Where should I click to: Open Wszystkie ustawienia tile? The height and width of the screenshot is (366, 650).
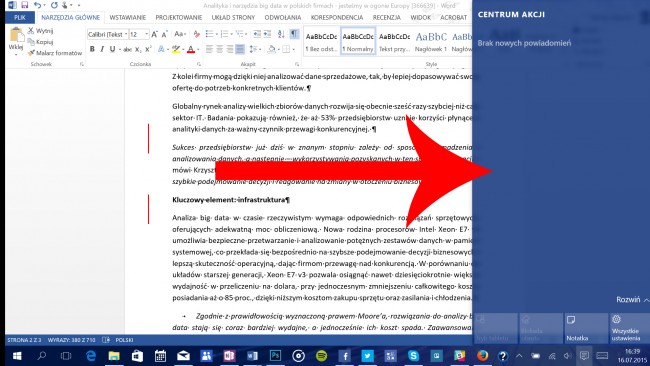tap(629, 328)
